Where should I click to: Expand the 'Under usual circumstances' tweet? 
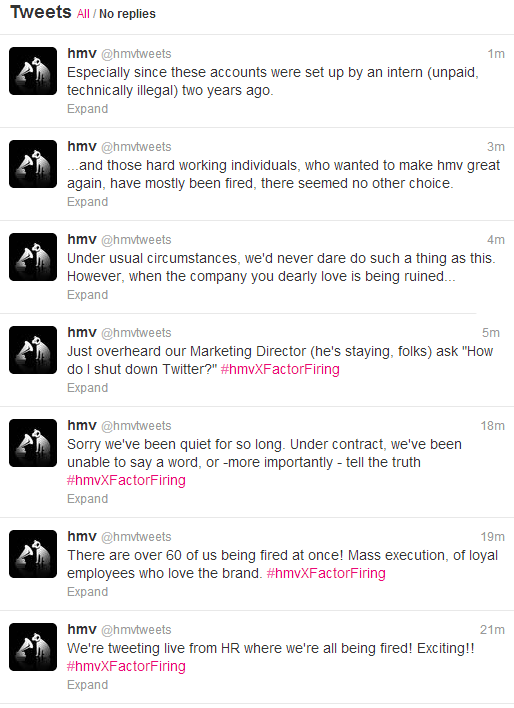[88, 295]
